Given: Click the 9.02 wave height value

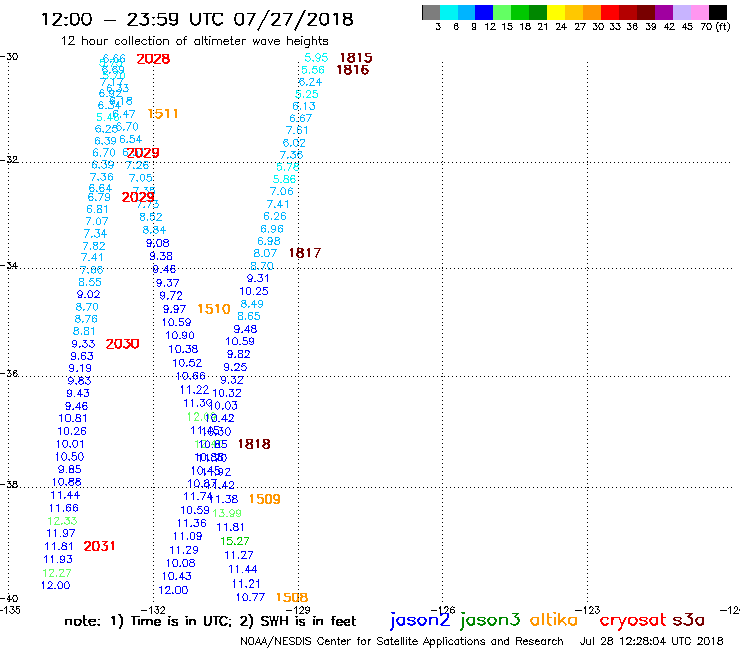Looking at the screenshot, I should [x=88, y=295].
